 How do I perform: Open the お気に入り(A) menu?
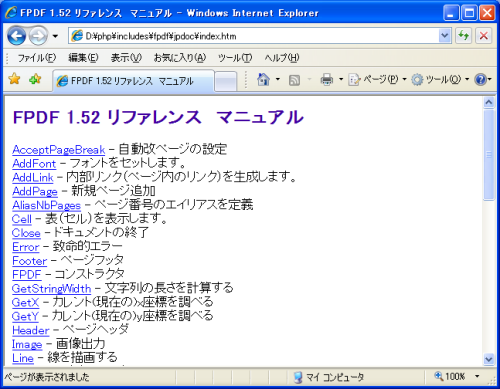pyautogui.click(x=180, y=58)
